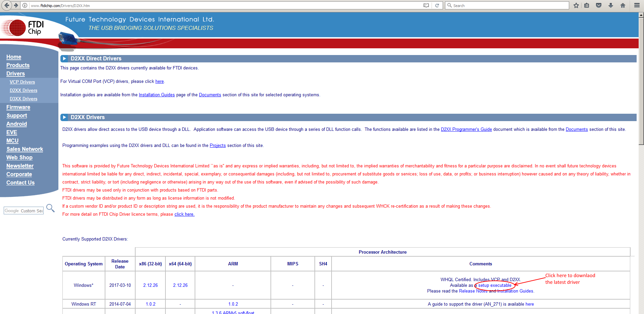Open Installation Guides link in Windows comments
Screen dimensions: 644x314
515,291
